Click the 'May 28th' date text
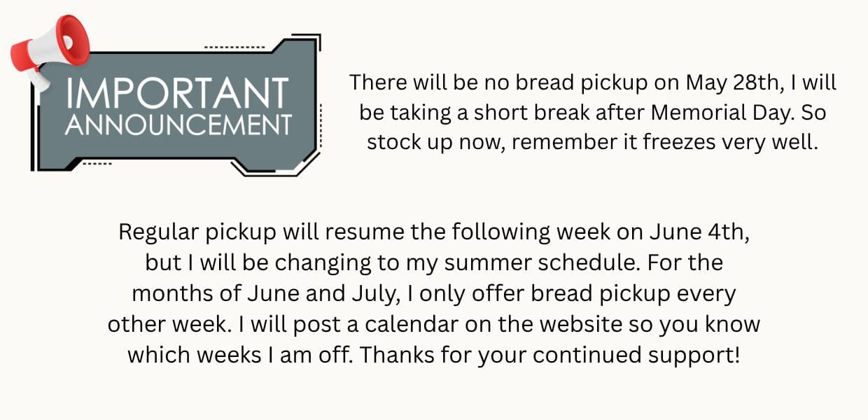The height and width of the screenshot is (420, 868). [x=734, y=83]
